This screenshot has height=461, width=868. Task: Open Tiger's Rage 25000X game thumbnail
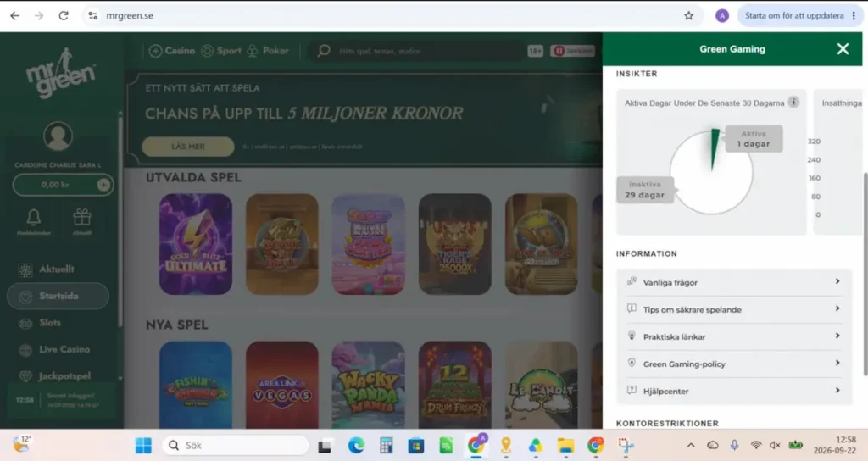455,244
